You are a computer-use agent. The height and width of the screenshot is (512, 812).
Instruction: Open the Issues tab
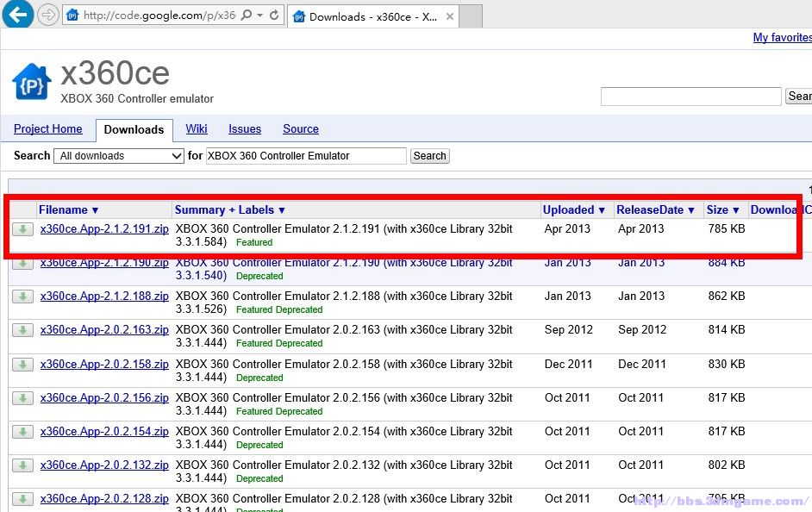pyautogui.click(x=245, y=129)
